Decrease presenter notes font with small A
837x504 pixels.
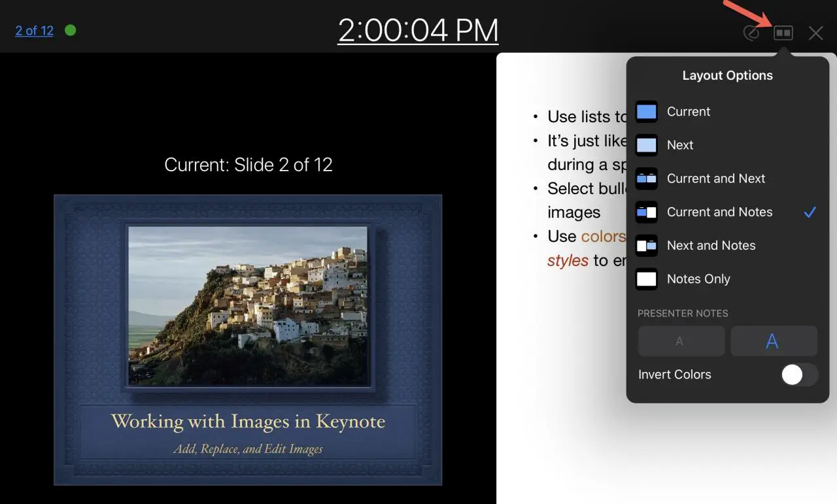pyautogui.click(x=681, y=341)
